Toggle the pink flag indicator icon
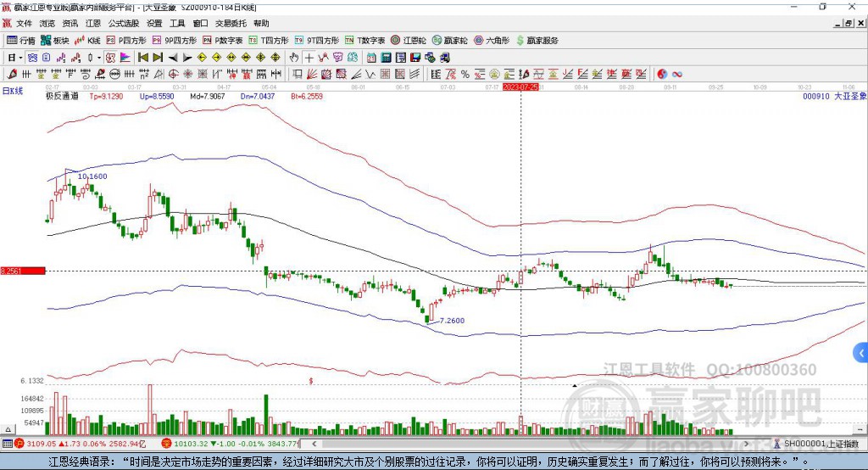 tap(125, 58)
